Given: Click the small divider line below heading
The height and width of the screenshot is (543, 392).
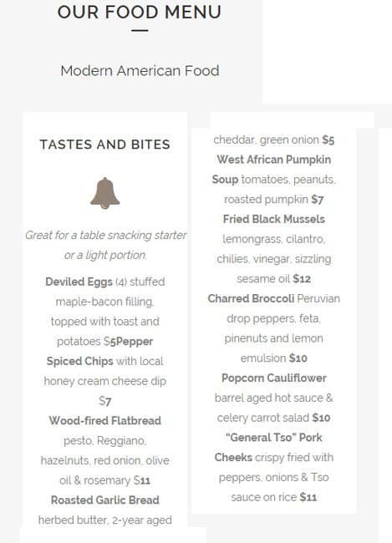Looking at the screenshot, I should pyautogui.click(x=140, y=30).
